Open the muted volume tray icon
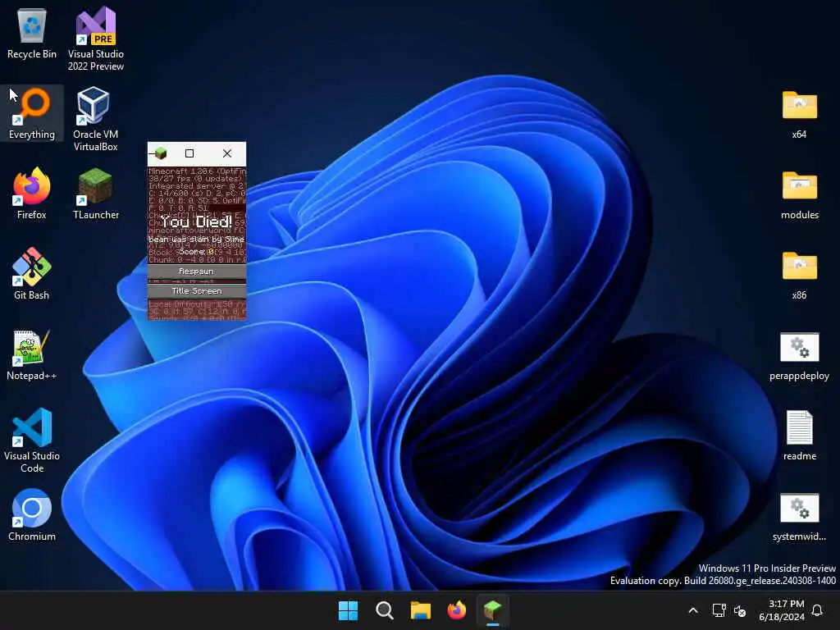The image size is (840, 630). point(740,610)
